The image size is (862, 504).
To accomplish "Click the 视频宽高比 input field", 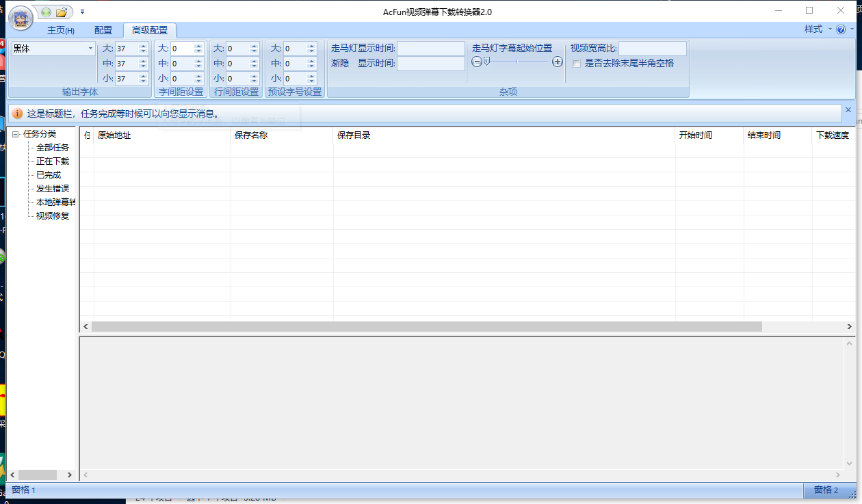I will [652, 49].
